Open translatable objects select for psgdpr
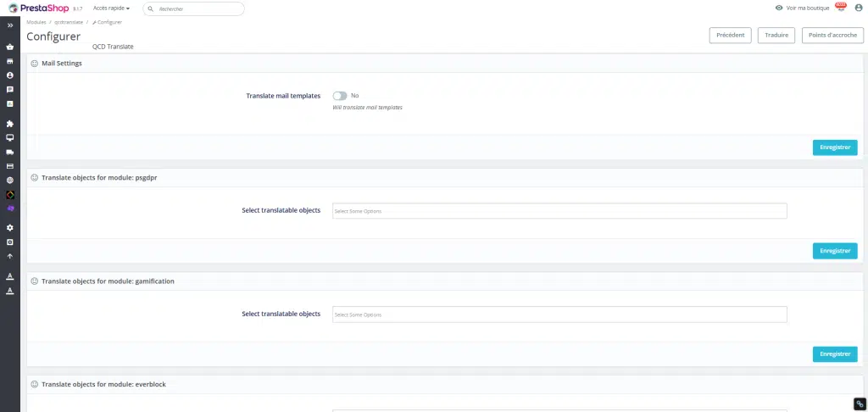The width and height of the screenshot is (868, 412). (x=559, y=211)
